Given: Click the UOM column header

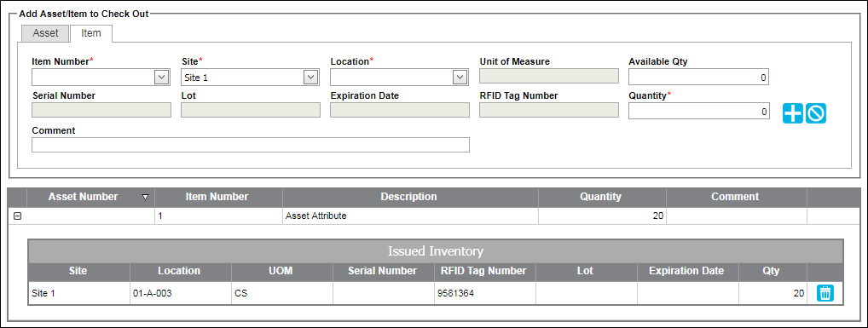Looking at the screenshot, I should 281,271.
